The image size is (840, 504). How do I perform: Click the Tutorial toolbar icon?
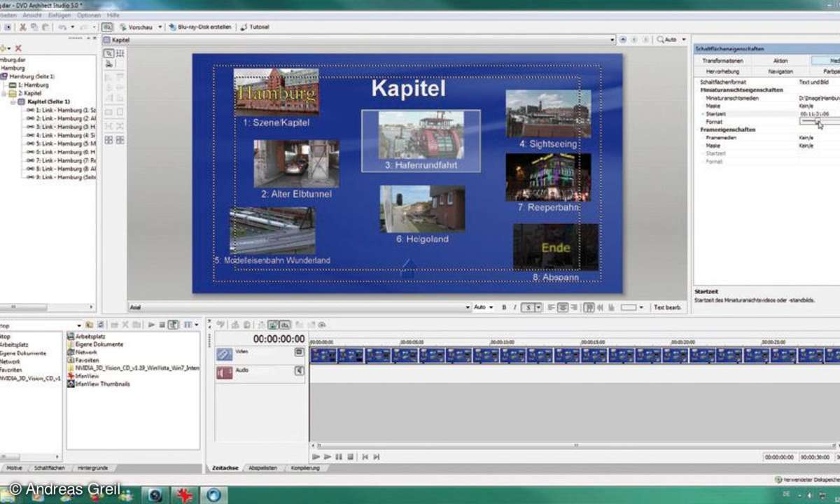244,27
